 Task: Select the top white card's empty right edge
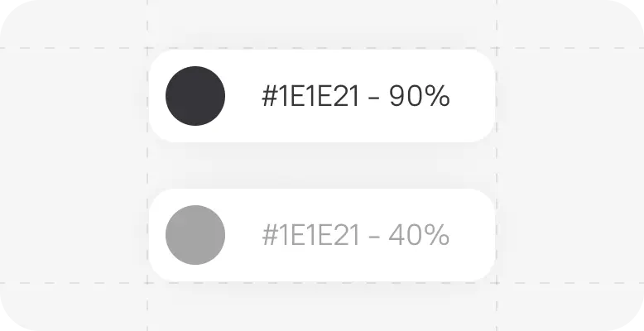coord(473,96)
